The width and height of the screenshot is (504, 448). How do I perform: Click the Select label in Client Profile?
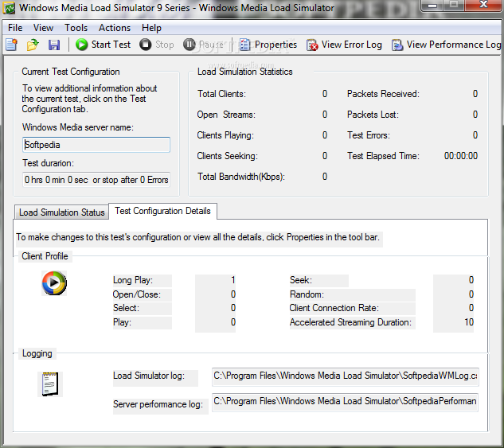[x=126, y=308]
